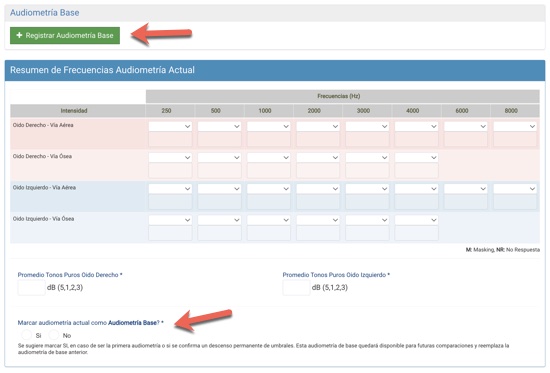Open Oído Derecho Vía Aérea 500 Hz dropdown
This screenshot has width=550, height=373.
point(219,126)
